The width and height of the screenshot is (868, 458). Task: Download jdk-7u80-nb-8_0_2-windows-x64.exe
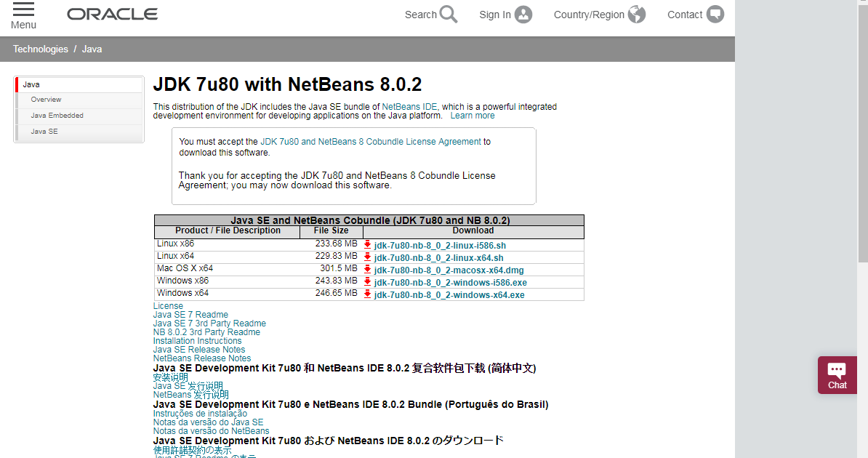[449, 295]
